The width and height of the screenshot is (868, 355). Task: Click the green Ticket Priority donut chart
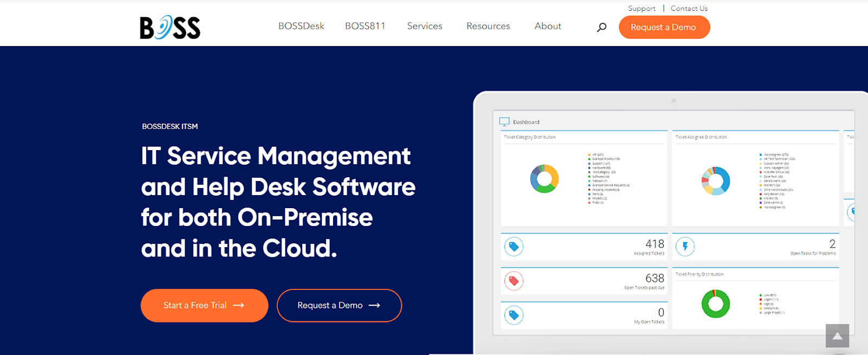(x=716, y=304)
